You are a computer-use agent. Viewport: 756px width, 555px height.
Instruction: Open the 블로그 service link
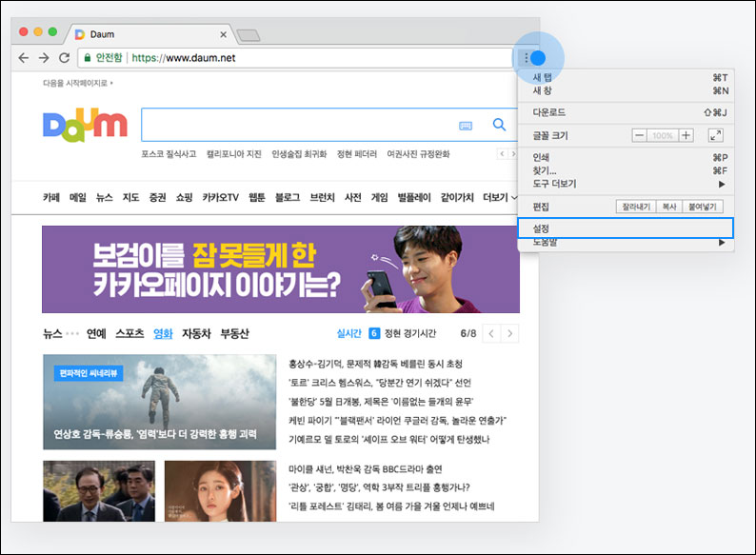click(288, 197)
